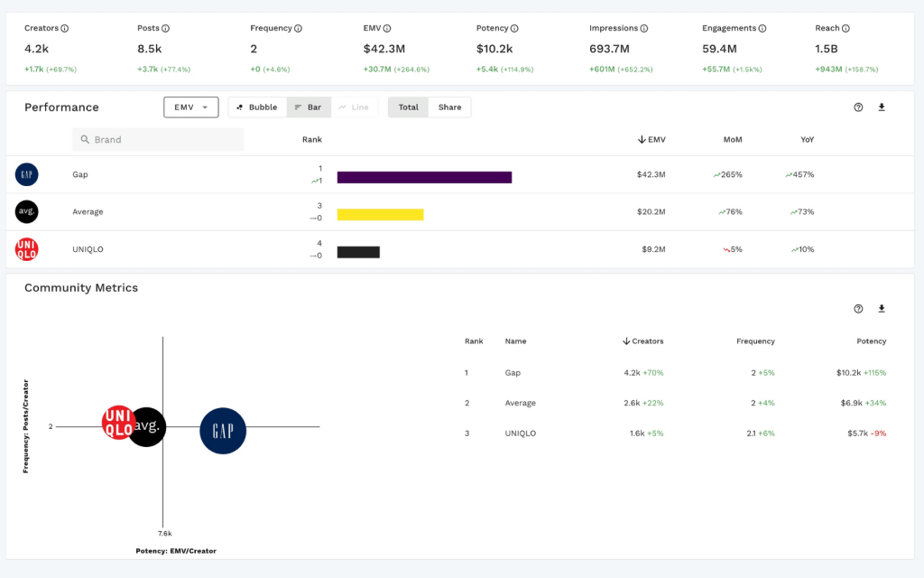Image resolution: width=924 pixels, height=578 pixels.
Task: Click the search magnifier in the Brand field
Action: pyautogui.click(x=83, y=139)
